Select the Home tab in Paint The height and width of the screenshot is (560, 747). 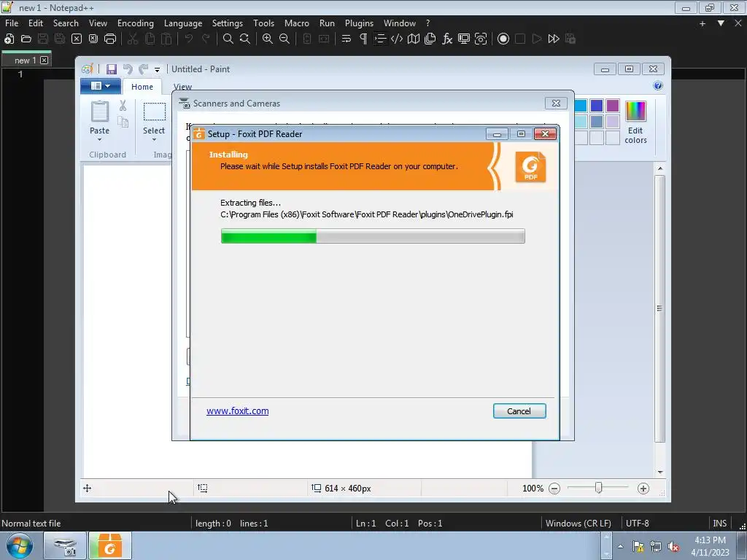(142, 87)
